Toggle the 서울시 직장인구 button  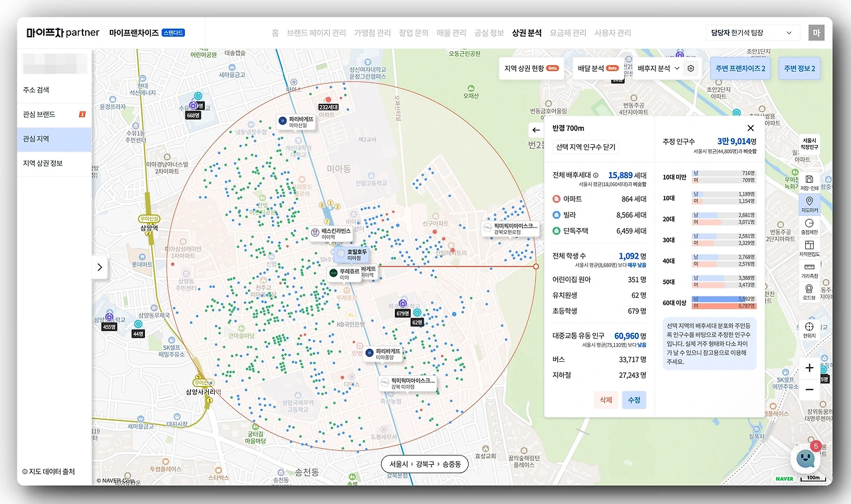coord(809,144)
